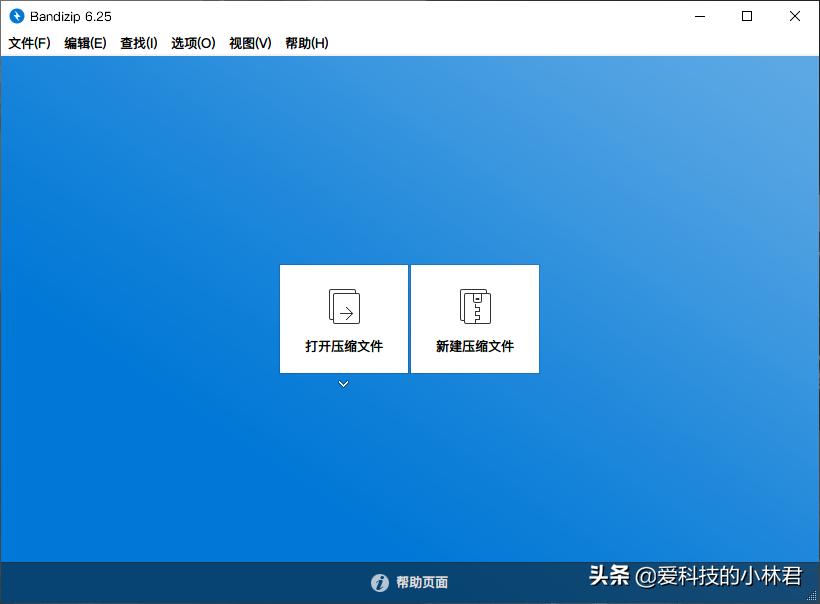Viewport: 820px width, 604px height.
Task: Expand the chevron below the 打开压缩文件 card
Action: 344,383
